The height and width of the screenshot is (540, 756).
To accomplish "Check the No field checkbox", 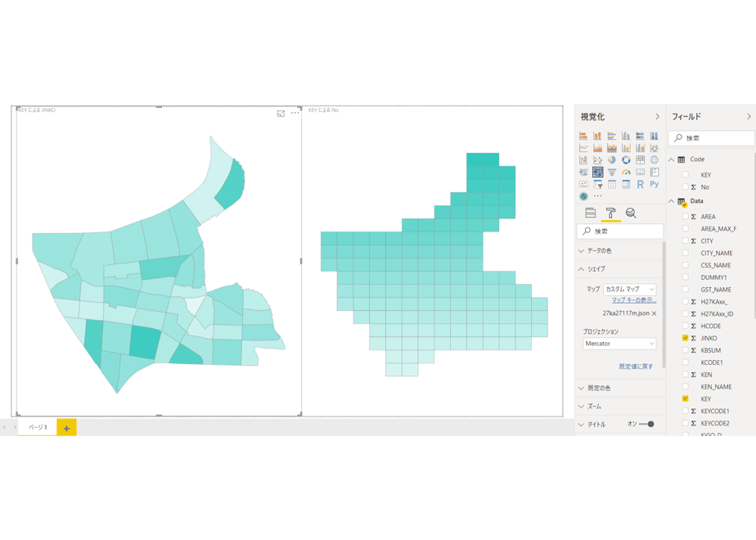I will click(x=685, y=187).
